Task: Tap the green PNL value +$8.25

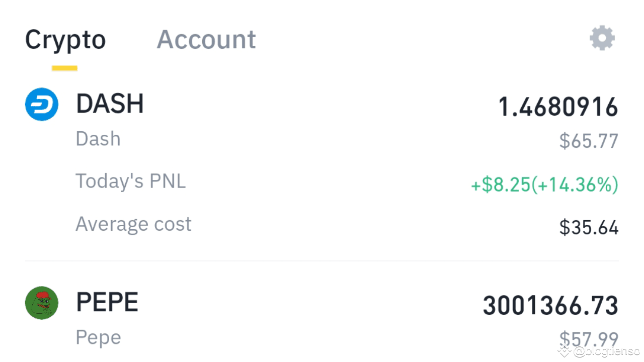Action: pos(544,185)
